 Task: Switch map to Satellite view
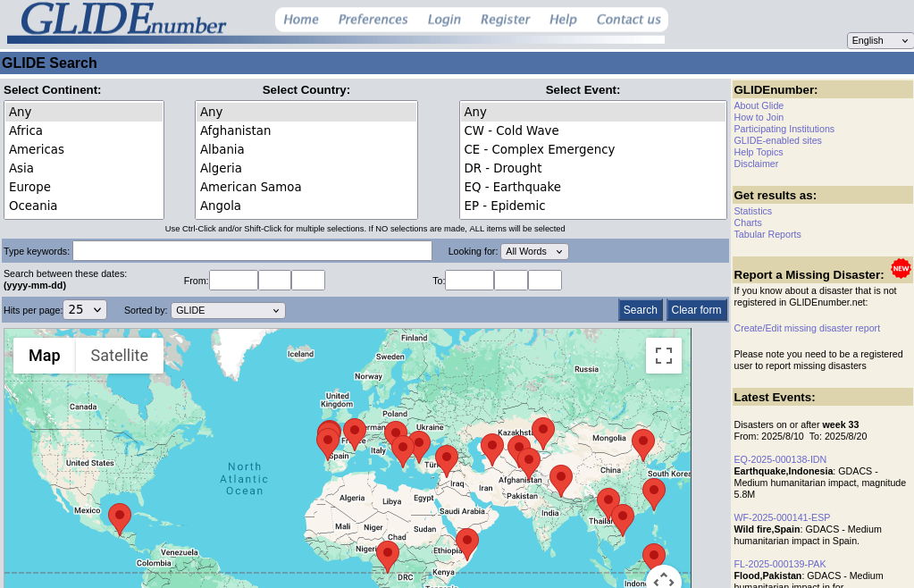120,356
